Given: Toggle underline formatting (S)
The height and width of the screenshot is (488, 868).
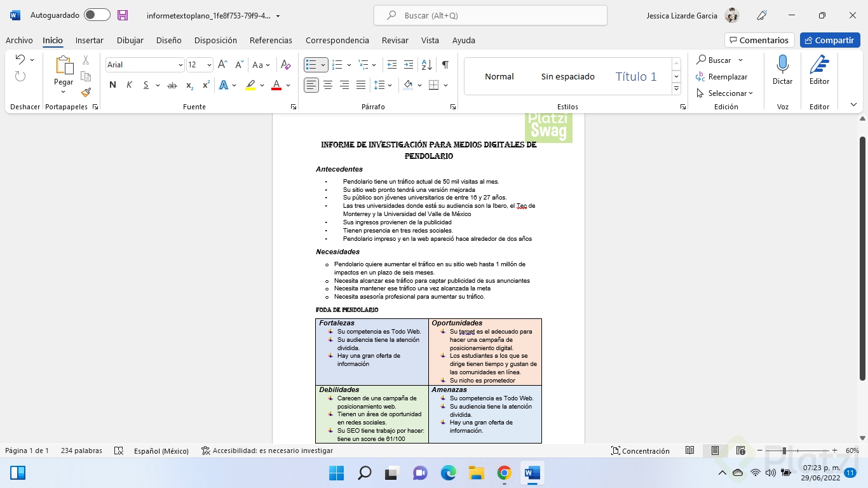Looking at the screenshot, I should point(146,85).
